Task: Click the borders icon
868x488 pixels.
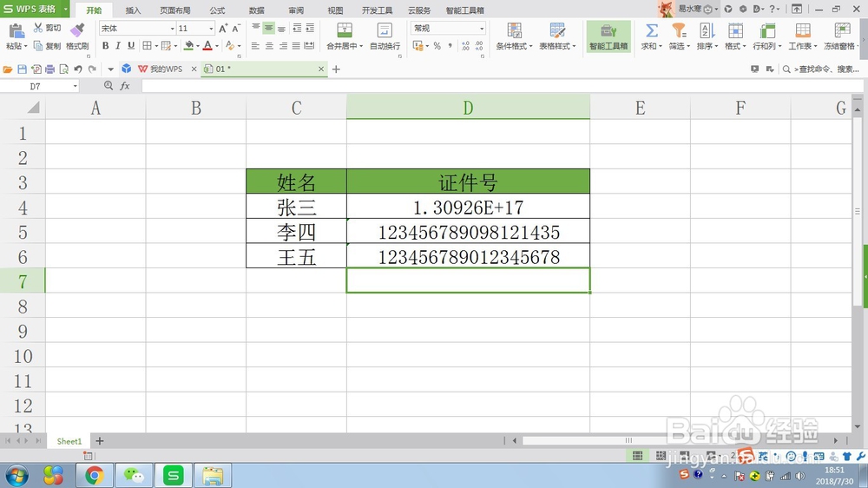Action: [148, 46]
